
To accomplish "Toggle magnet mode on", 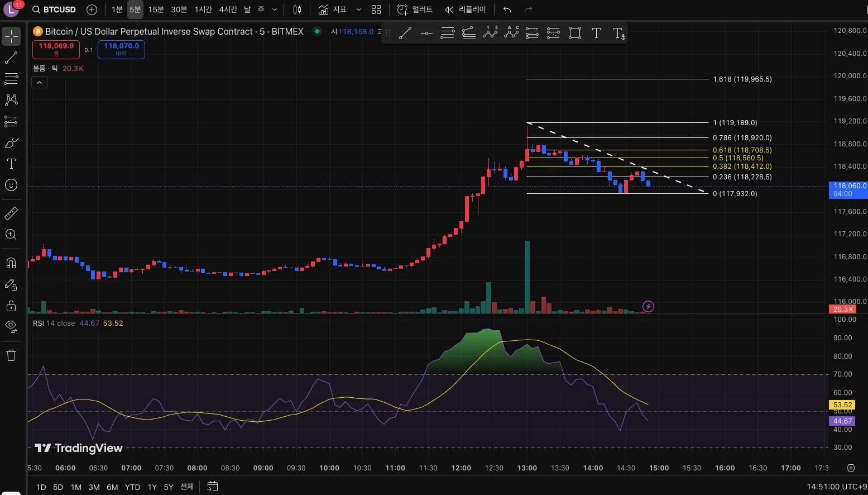I will pos(11,263).
